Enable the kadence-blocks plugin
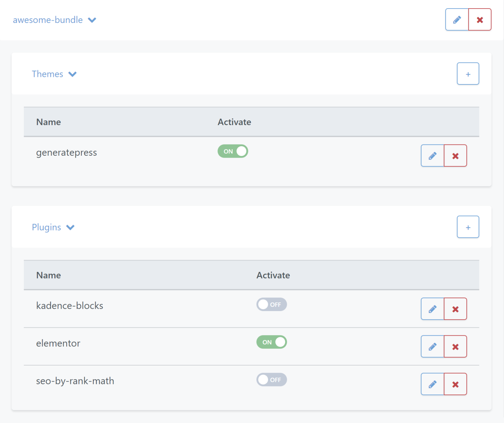 pyautogui.click(x=271, y=304)
